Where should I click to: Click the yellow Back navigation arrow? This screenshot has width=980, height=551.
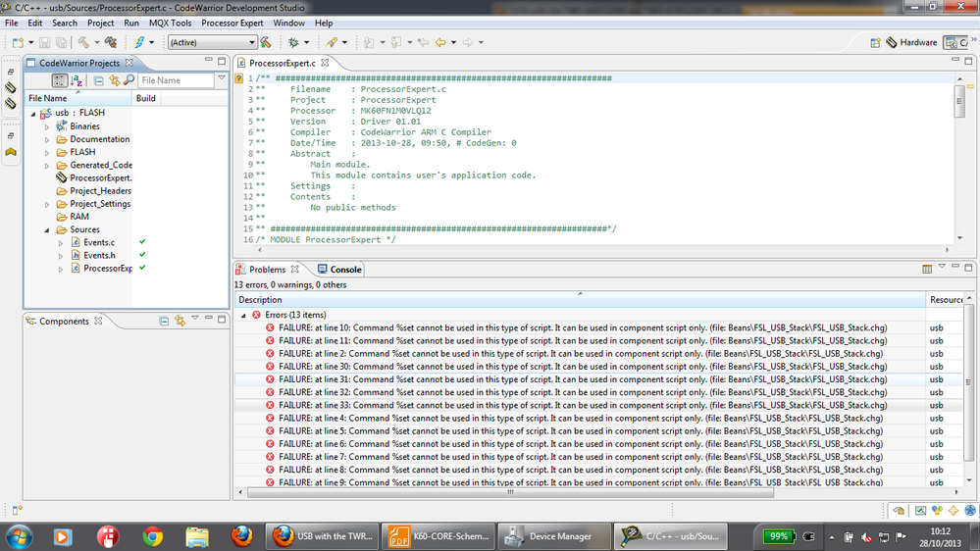440,42
